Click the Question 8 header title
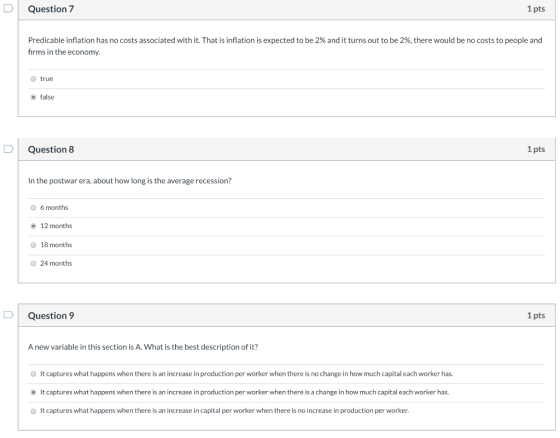Viewport: 560px width, 438px height. (51, 149)
